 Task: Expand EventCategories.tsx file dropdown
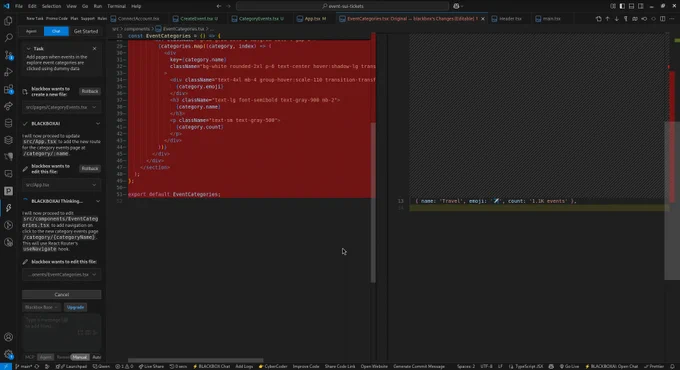[61, 275]
